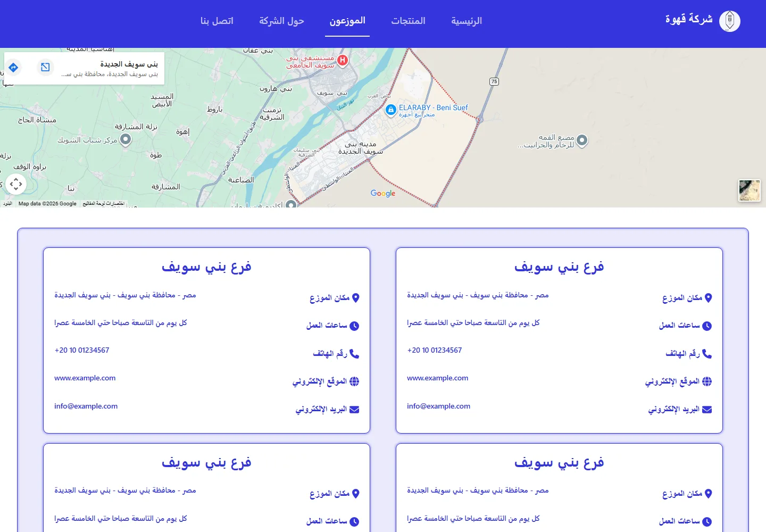Open larger map view icon
Viewport: 766px width, 532px height.
pyautogui.click(x=45, y=67)
